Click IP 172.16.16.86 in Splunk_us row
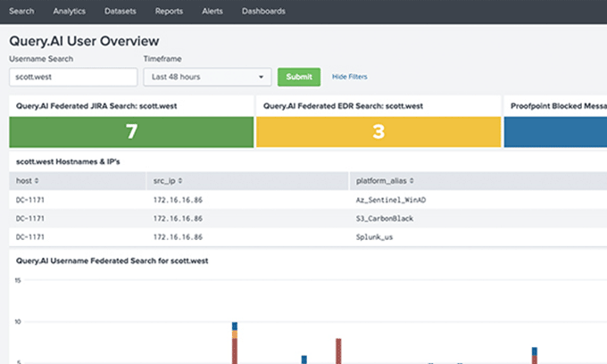 tap(178, 237)
